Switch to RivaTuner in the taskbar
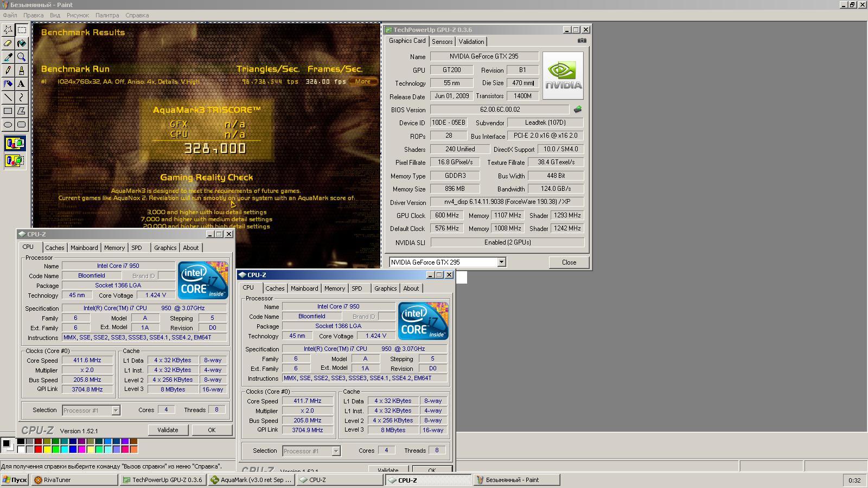The width and height of the screenshot is (868, 488). pyautogui.click(x=74, y=480)
